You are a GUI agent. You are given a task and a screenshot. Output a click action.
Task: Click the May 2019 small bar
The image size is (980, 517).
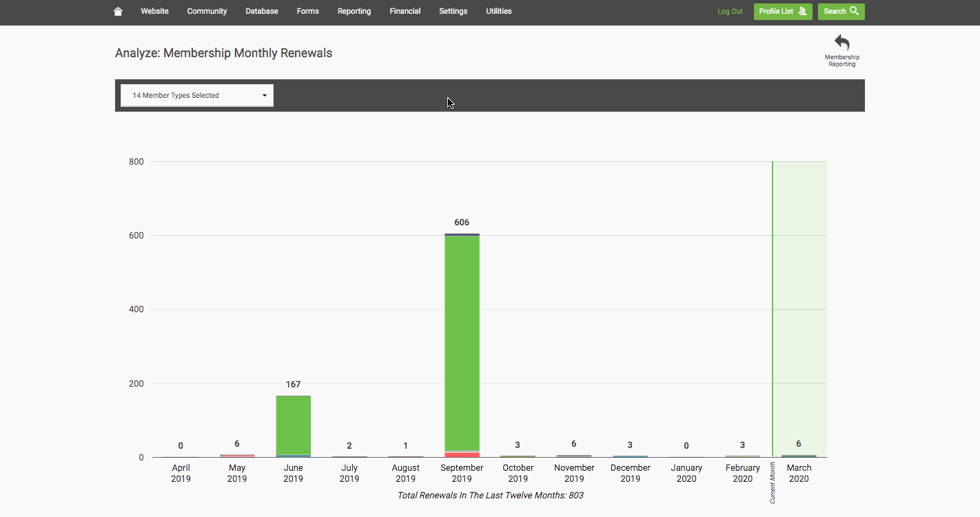click(237, 456)
